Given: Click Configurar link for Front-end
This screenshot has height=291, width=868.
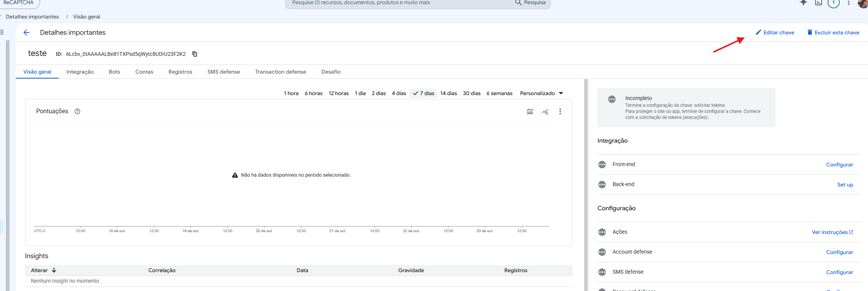Looking at the screenshot, I should pos(839,165).
